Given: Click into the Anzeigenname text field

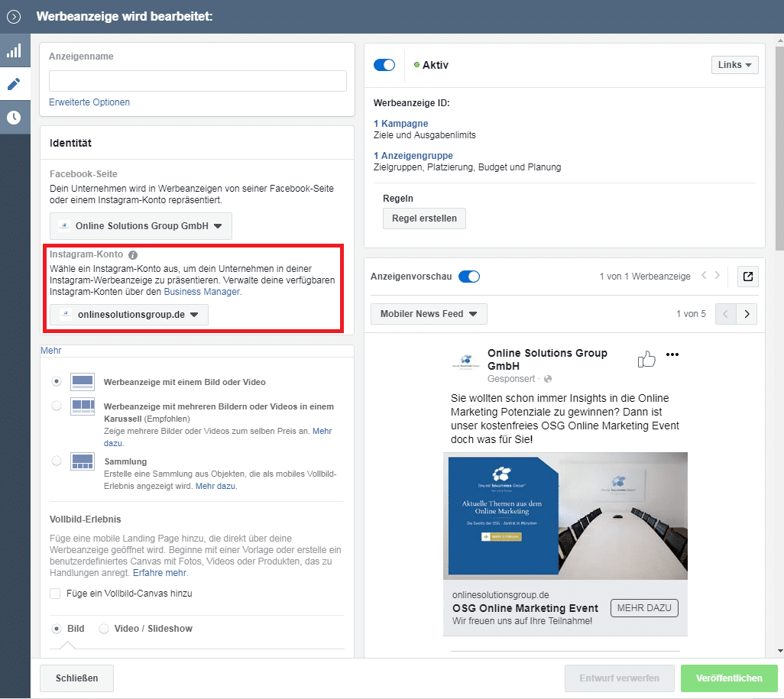Looking at the screenshot, I should coord(197,81).
